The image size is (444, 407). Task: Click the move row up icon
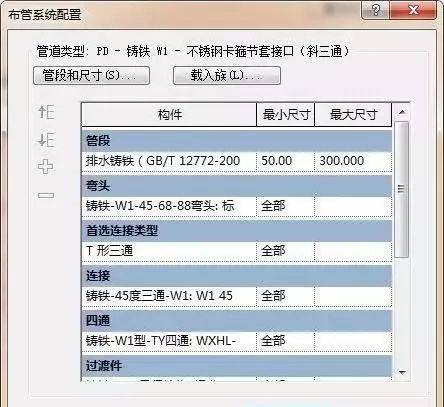pyautogui.click(x=46, y=112)
